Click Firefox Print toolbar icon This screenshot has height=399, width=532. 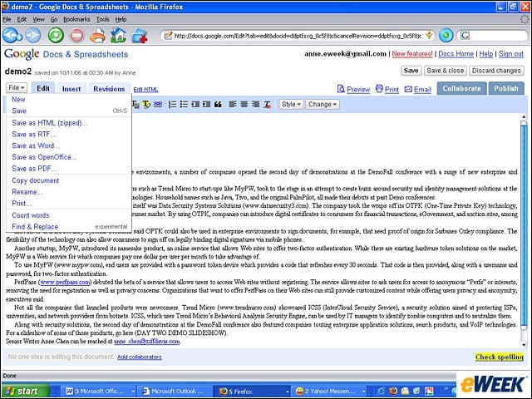tap(97, 36)
